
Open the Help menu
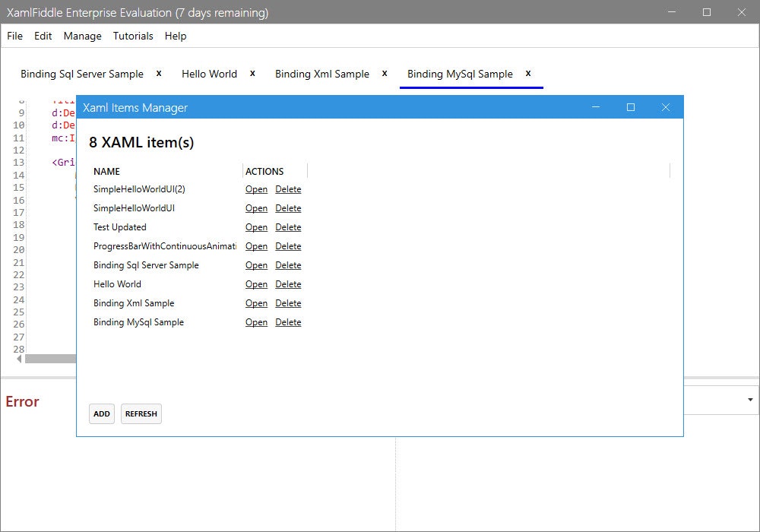(176, 36)
